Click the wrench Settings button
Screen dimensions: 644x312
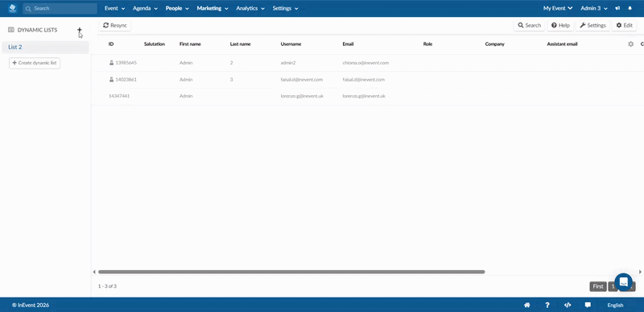(x=592, y=26)
